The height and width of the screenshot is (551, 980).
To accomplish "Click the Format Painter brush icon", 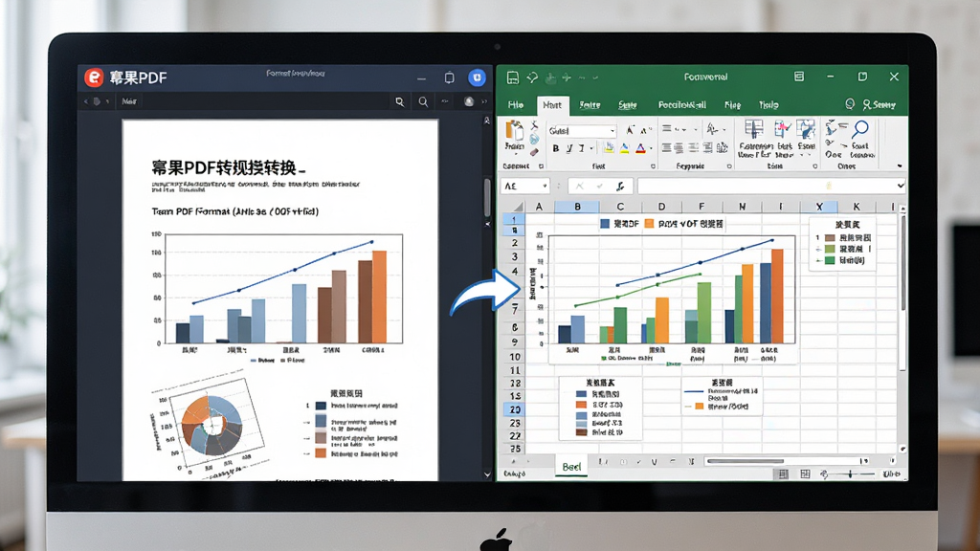I will point(534,151).
